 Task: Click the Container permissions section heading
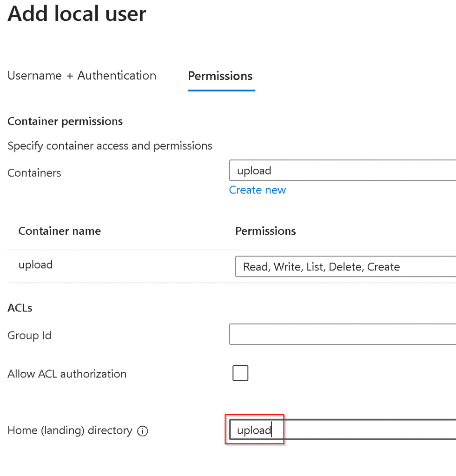pos(65,122)
